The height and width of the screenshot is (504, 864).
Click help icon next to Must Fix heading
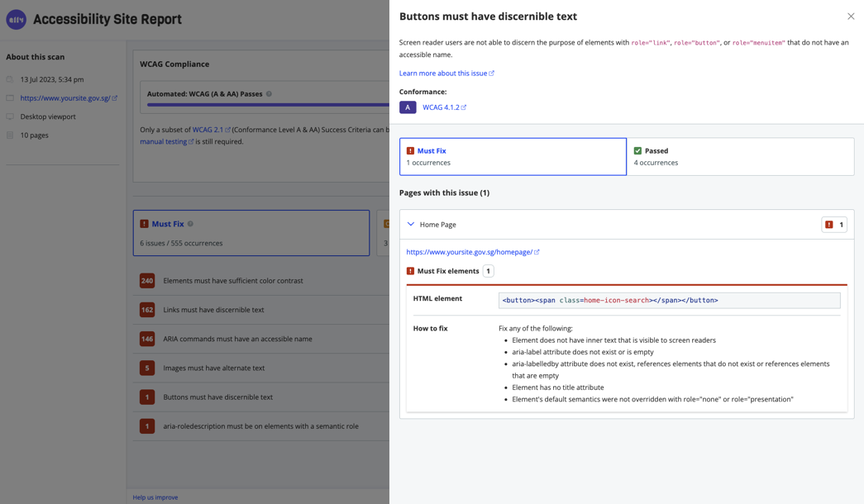(x=190, y=224)
